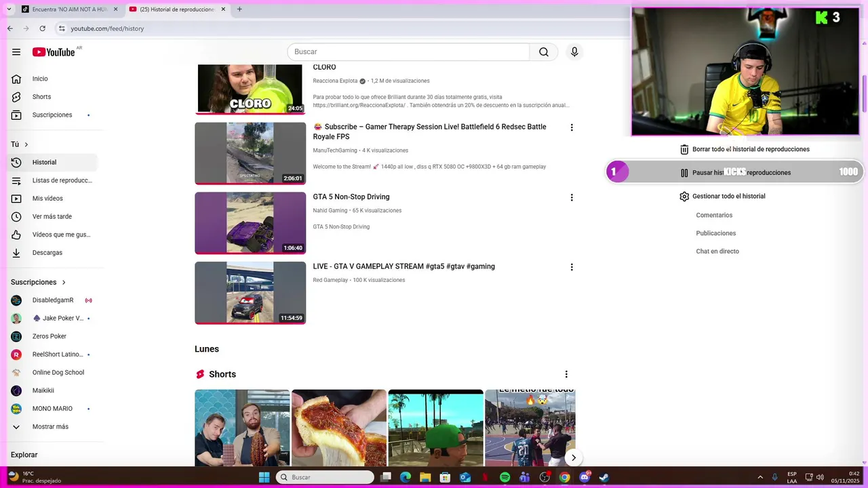Visit the ManuTechGaming channel link

[x=335, y=150]
